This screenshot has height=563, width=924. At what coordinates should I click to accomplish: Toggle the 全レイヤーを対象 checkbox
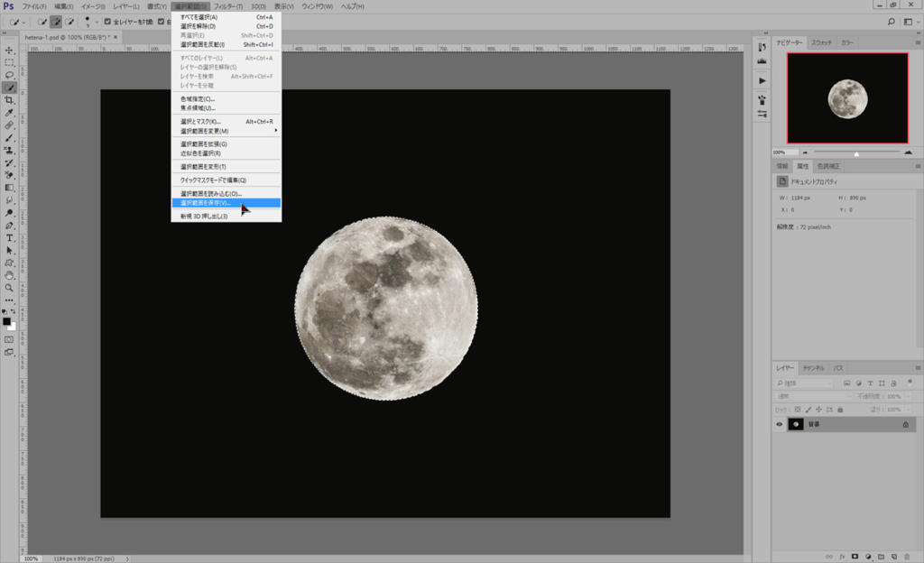(x=108, y=22)
